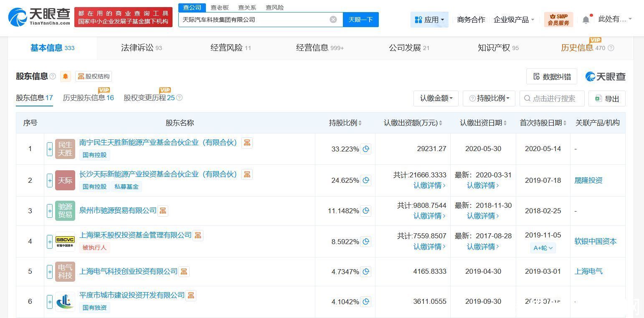Expand row 2 长沙天际 shareholder
Viewport: 644px width, 318px height.
[50, 180]
